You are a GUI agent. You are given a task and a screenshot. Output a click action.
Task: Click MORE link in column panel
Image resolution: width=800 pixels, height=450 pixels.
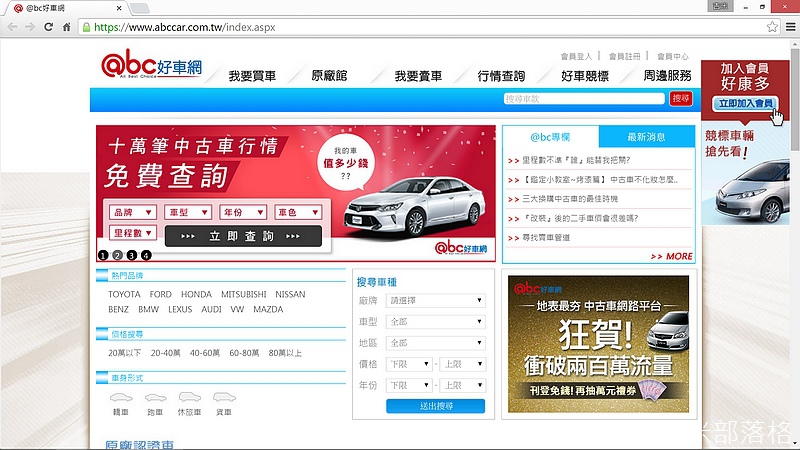(671, 256)
